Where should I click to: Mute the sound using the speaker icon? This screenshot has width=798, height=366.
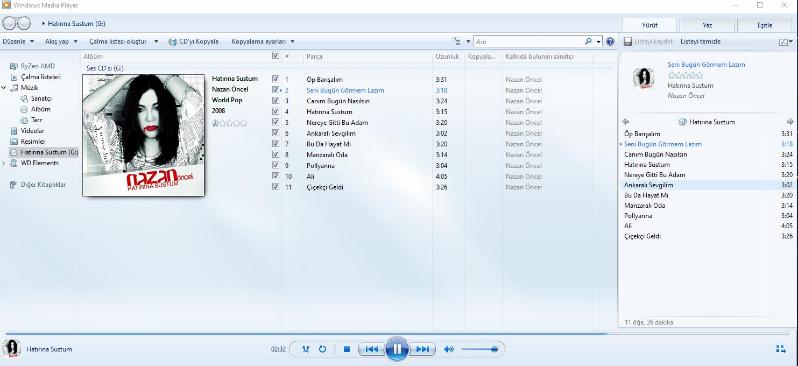(x=448, y=349)
